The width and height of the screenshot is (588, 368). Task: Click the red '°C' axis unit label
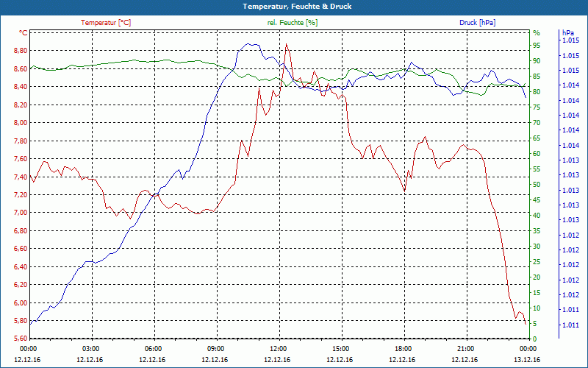(24, 33)
